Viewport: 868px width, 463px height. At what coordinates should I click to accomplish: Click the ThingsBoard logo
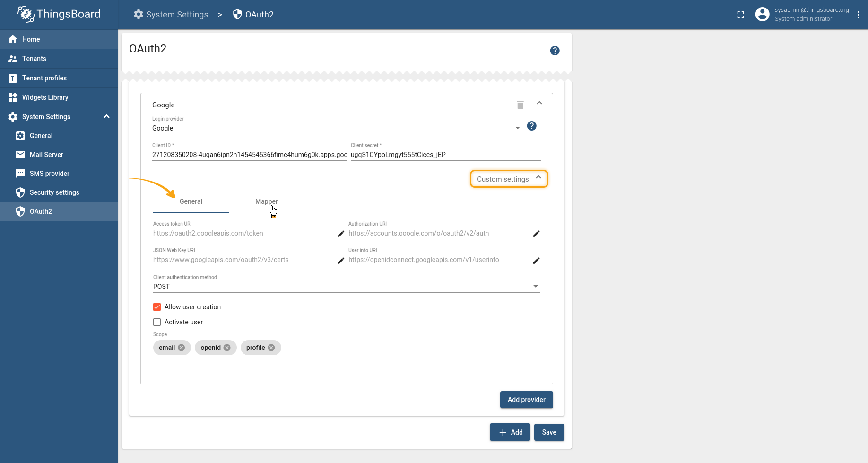point(59,14)
